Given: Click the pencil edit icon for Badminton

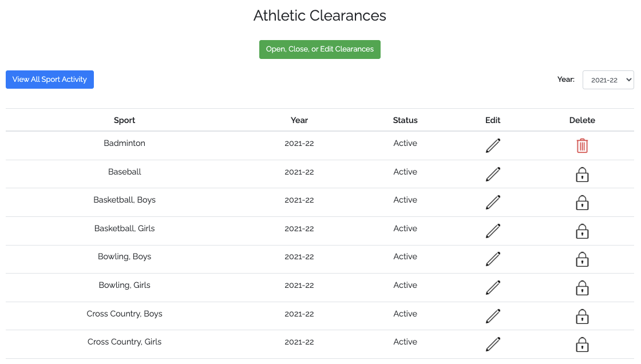Looking at the screenshot, I should (x=493, y=145).
